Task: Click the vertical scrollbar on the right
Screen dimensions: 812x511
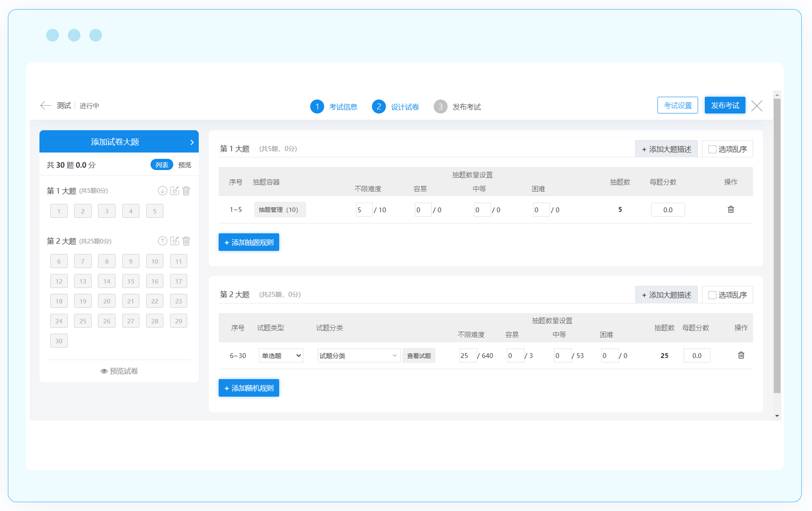Action: point(777,246)
